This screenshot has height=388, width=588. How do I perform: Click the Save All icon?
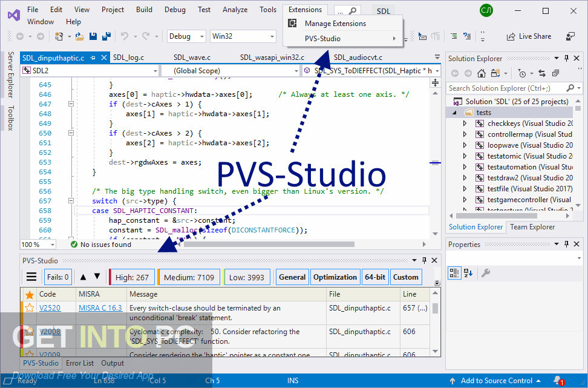(x=106, y=36)
